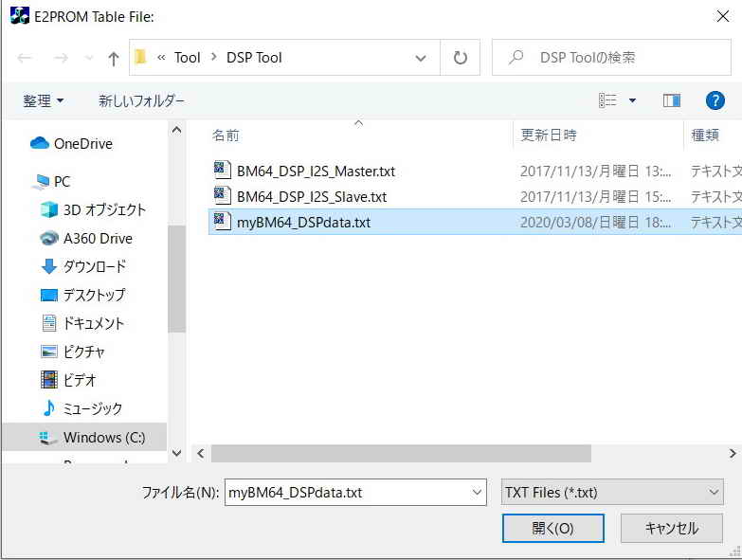Open the 整理 menu
The image size is (742, 560).
(x=44, y=100)
